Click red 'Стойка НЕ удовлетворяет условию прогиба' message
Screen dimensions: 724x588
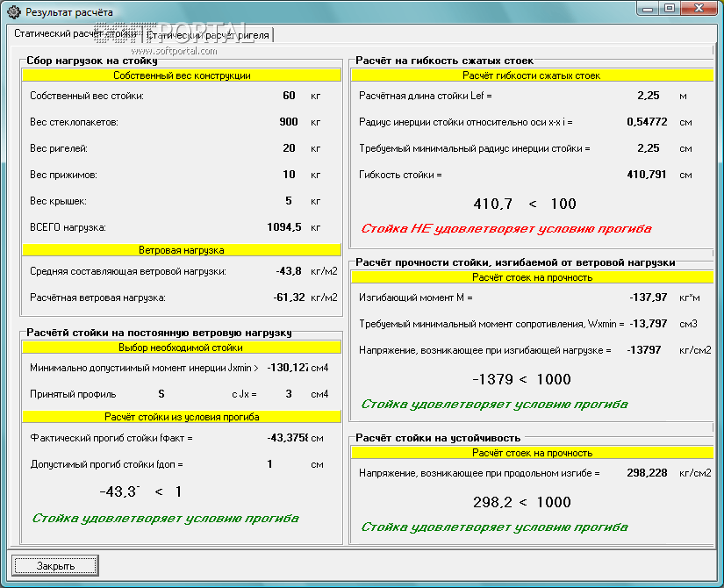click(506, 229)
